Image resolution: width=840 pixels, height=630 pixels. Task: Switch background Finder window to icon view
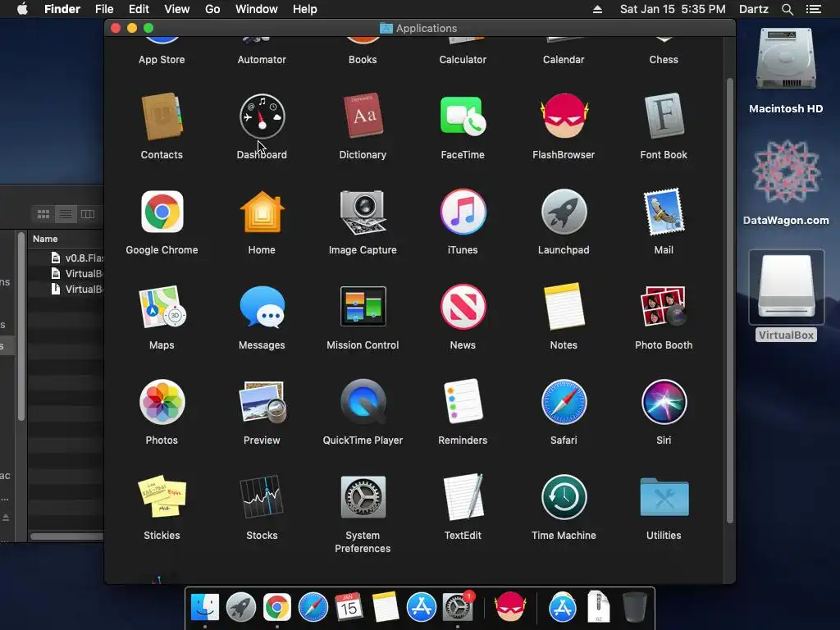click(43, 214)
